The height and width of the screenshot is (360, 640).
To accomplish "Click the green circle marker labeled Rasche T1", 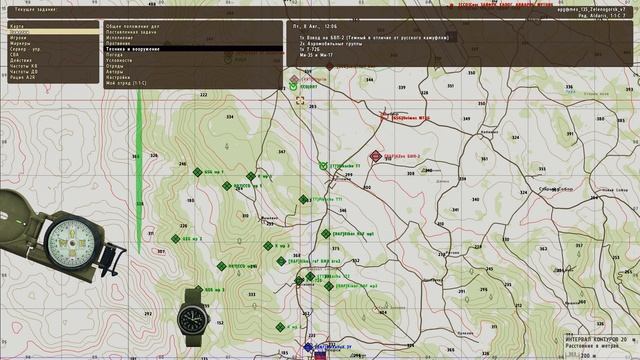I will [323, 166].
